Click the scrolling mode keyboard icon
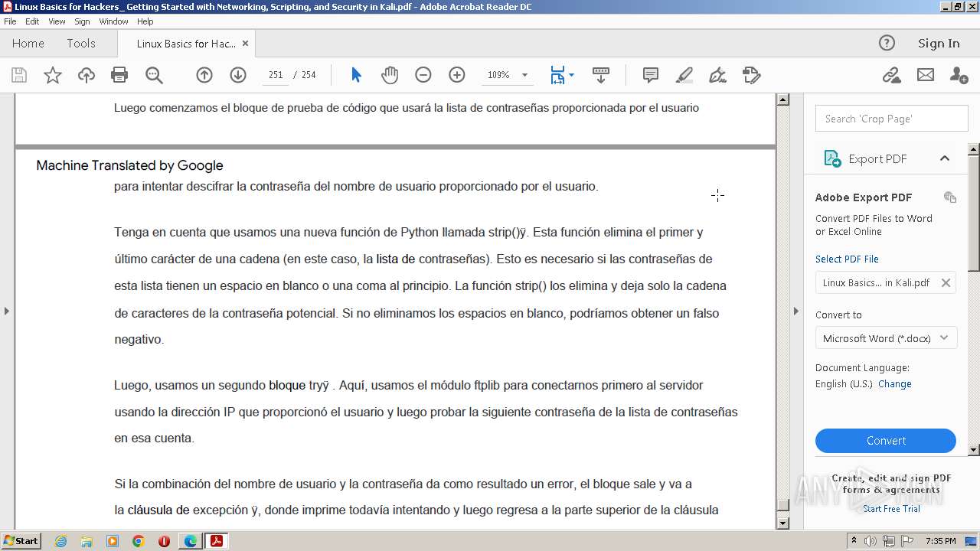This screenshot has height=551, width=980. [x=601, y=75]
